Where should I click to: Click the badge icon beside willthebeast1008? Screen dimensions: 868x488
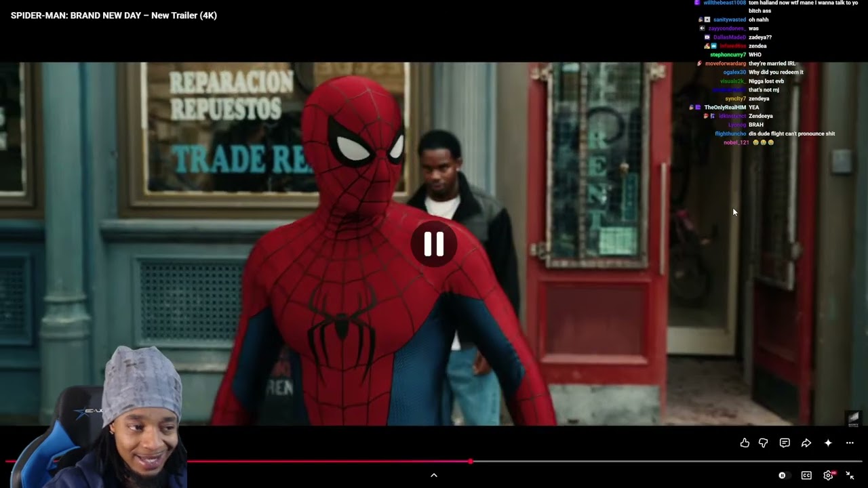pos(697,3)
